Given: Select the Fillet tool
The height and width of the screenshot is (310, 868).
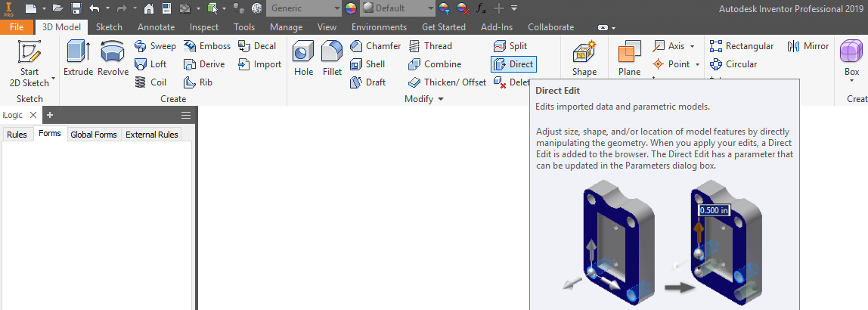Looking at the screenshot, I should [x=332, y=57].
